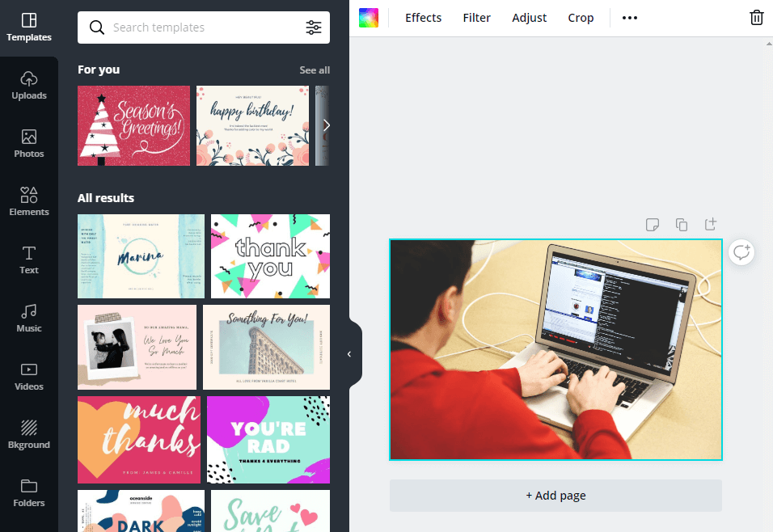The height and width of the screenshot is (532, 773).
Task: Switch to the Effects options
Action: [x=423, y=17]
